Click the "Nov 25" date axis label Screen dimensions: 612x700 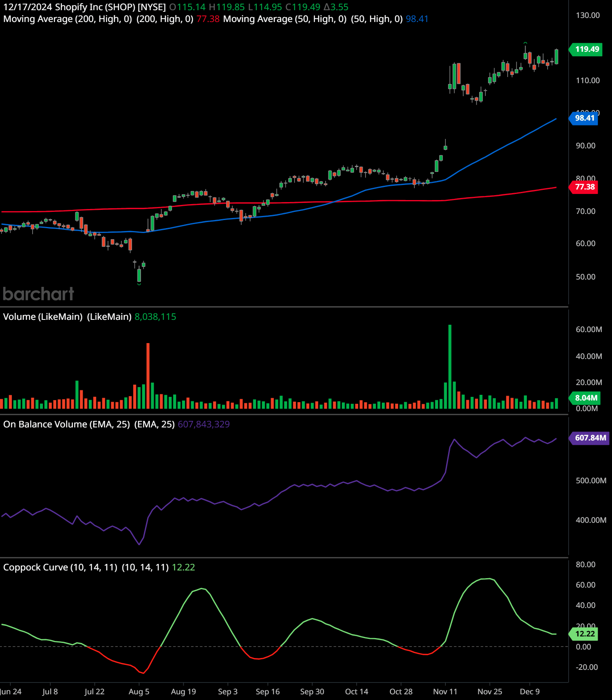[x=490, y=692]
